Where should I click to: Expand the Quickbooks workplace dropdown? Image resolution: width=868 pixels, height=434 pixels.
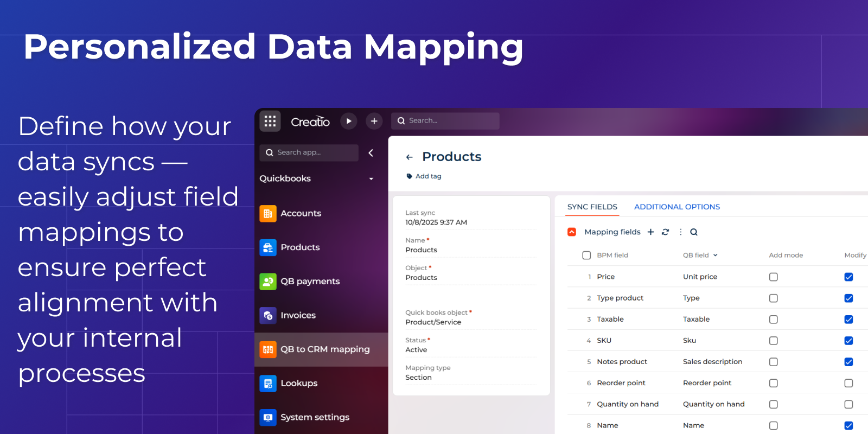tap(371, 179)
